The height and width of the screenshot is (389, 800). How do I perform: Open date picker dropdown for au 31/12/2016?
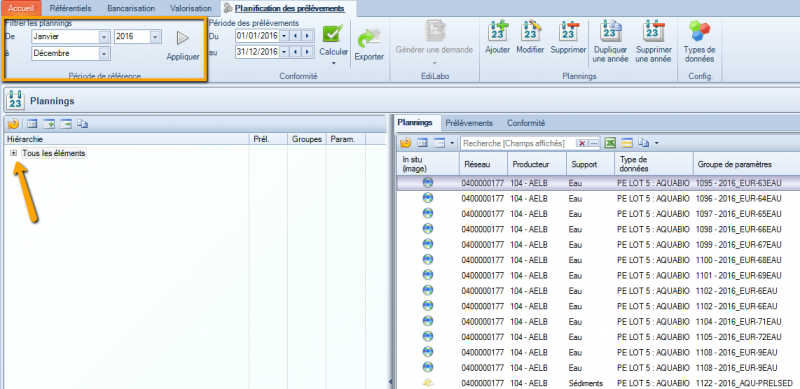pos(284,52)
